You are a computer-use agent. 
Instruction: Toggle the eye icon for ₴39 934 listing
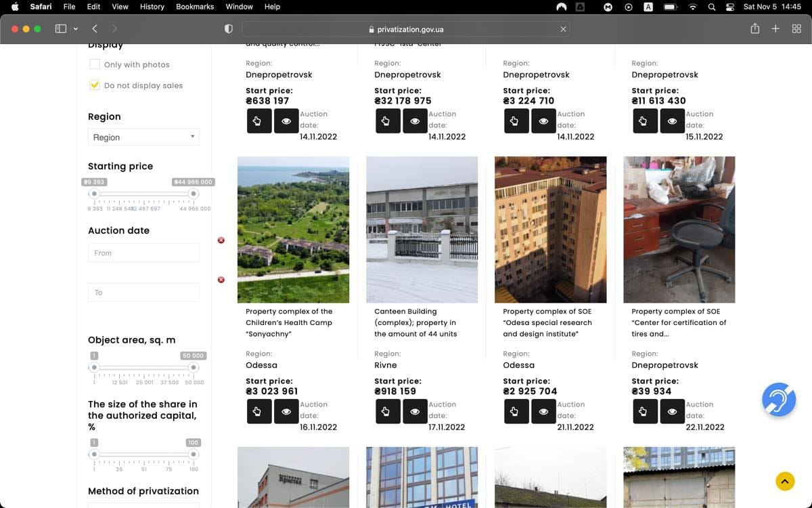(672, 411)
